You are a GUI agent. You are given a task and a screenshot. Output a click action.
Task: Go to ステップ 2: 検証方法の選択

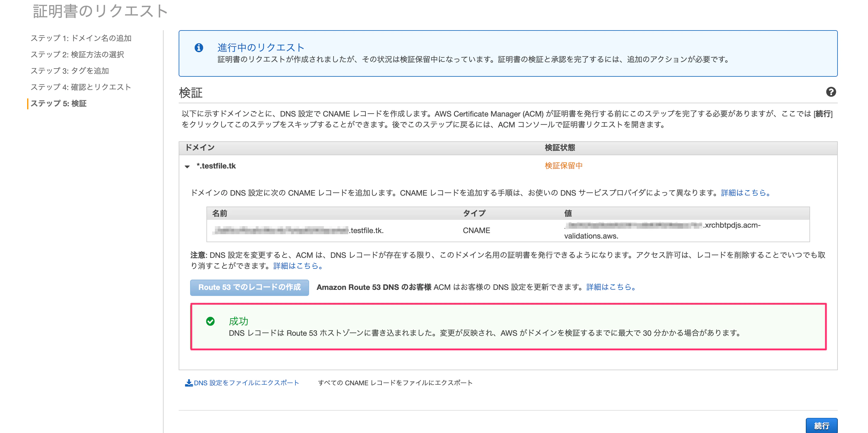tap(77, 54)
